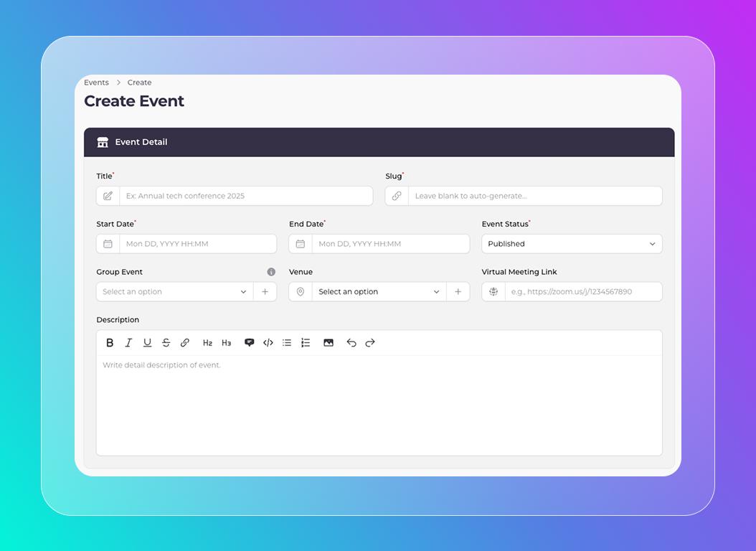This screenshot has width=756, height=551.
Task: Open the Venue select dropdown
Action: pyautogui.click(x=378, y=292)
